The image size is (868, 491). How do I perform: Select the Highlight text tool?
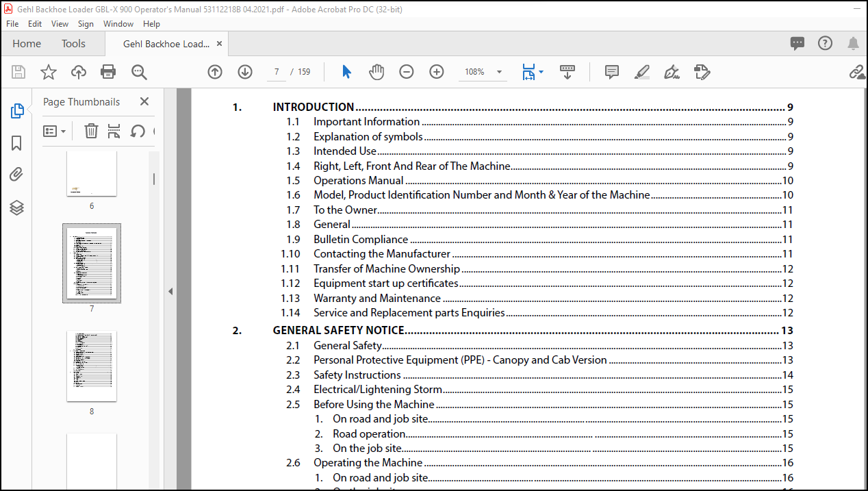(641, 72)
